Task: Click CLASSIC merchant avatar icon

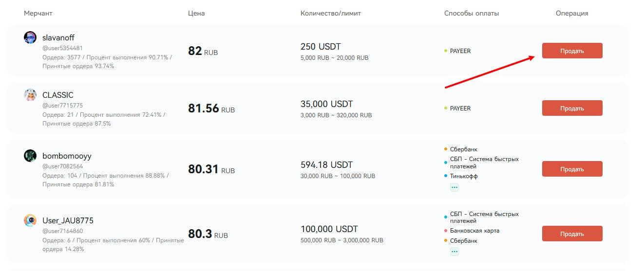Action: 30,95
